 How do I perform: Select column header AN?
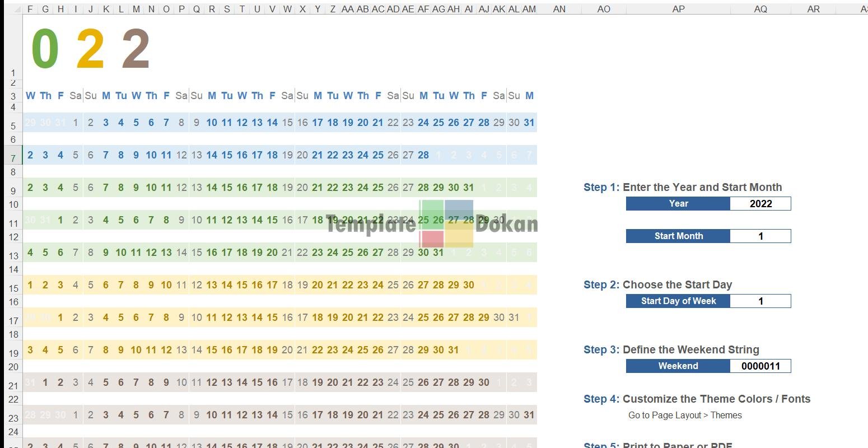click(x=559, y=9)
